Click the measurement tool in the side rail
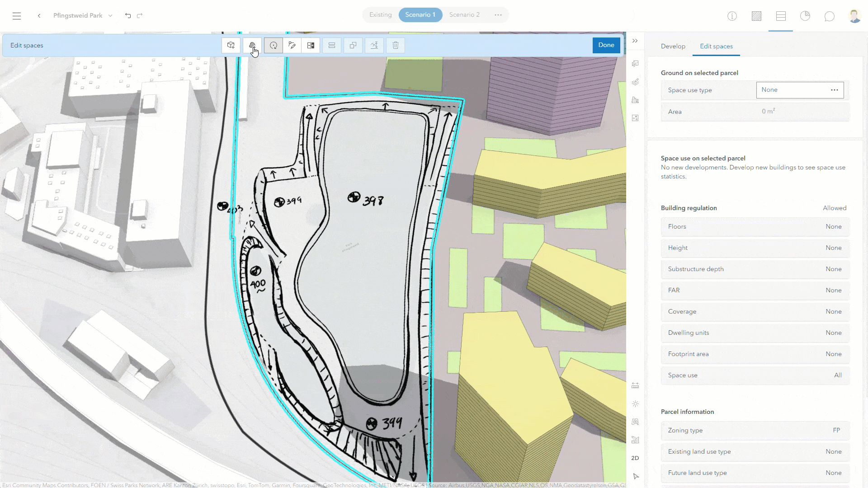 [x=635, y=385]
